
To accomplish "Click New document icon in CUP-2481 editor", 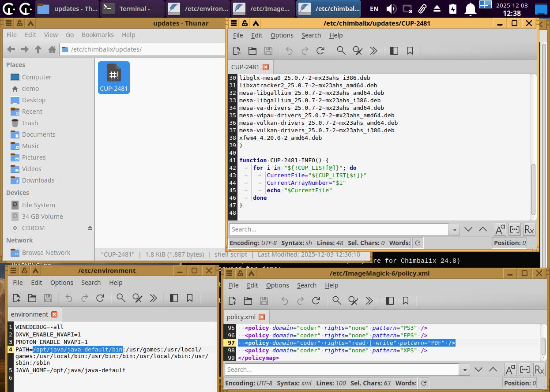I will click(237, 51).
